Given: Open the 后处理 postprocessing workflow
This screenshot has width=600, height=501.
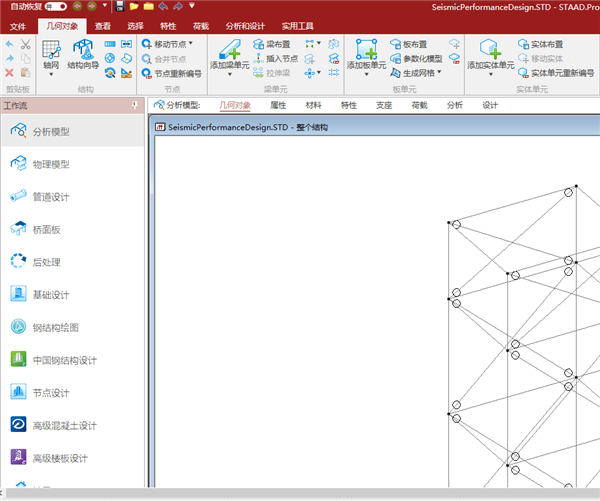Looking at the screenshot, I should pyautogui.click(x=73, y=262).
